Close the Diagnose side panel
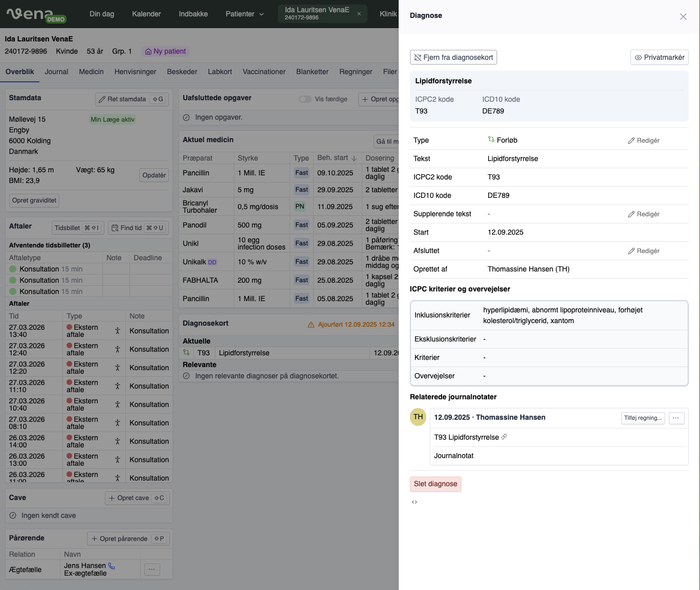Viewport: 700px width, 590px height. (683, 16)
